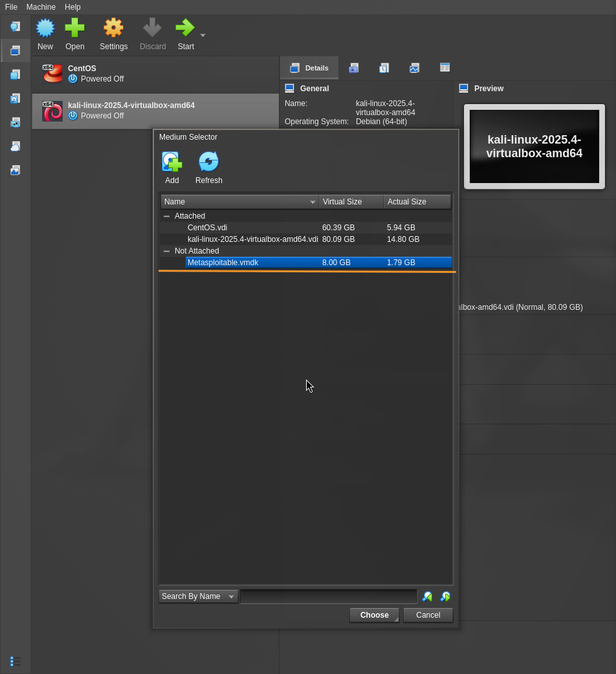This screenshot has height=674, width=616.
Task: Click the search next match icon
Action: tap(445, 596)
